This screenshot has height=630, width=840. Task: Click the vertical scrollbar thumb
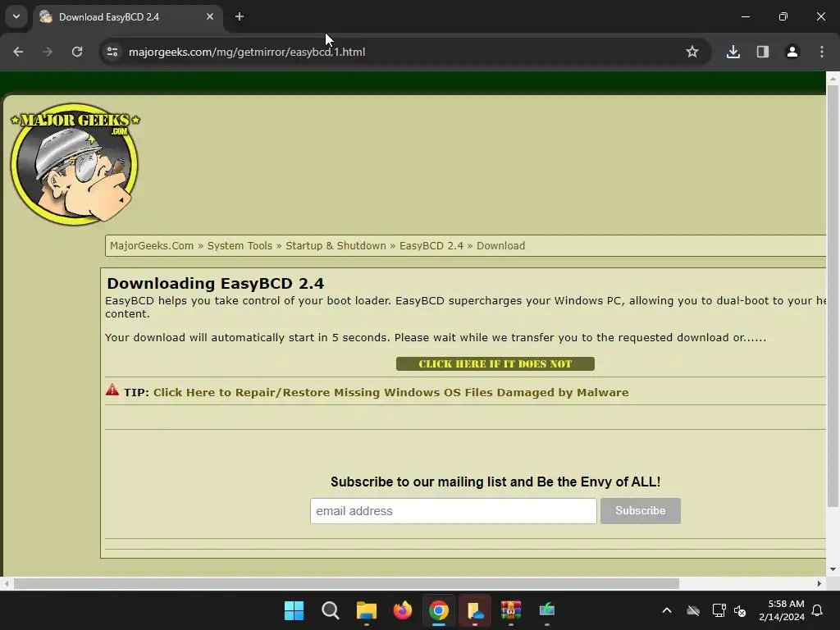point(833,296)
